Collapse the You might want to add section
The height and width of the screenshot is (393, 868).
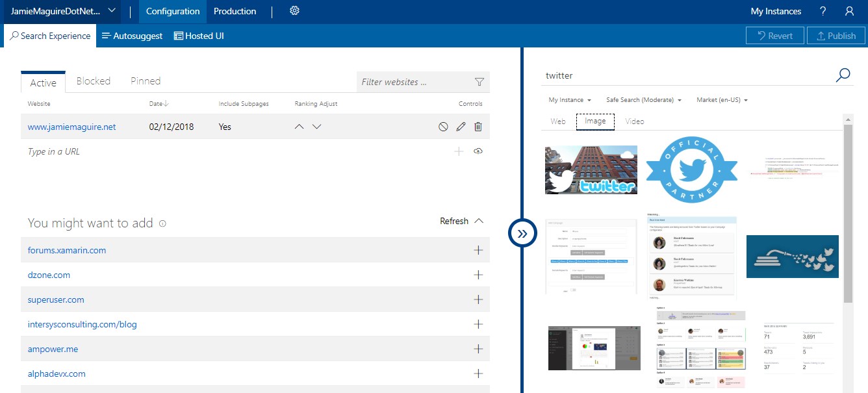[479, 221]
